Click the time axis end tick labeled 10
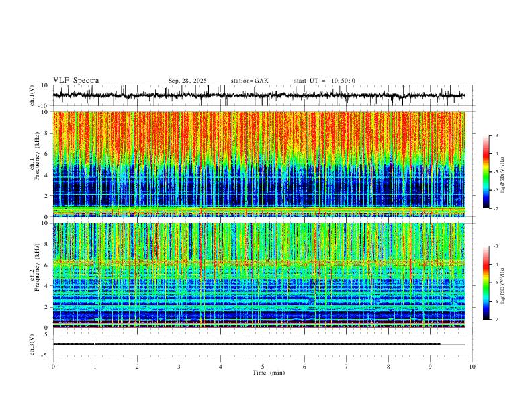This screenshot has width=532, height=411. pyautogui.click(x=472, y=367)
